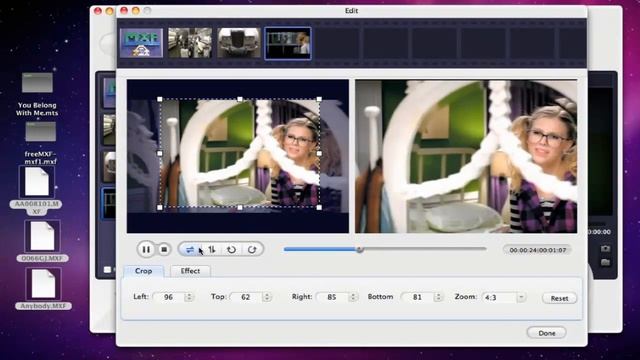
Task: Click the Top crop value field
Action: coord(246,297)
